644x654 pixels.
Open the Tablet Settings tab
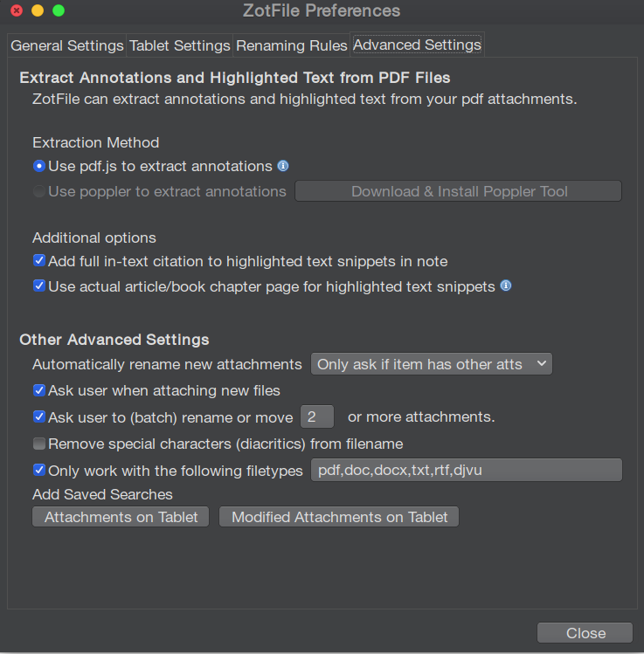click(x=179, y=45)
